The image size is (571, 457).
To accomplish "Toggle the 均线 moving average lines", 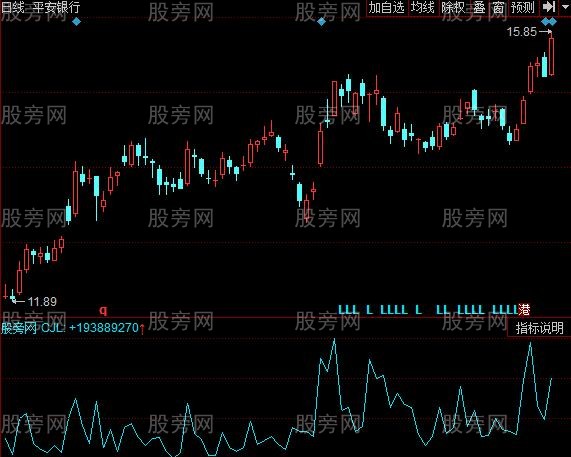I will point(423,7).
